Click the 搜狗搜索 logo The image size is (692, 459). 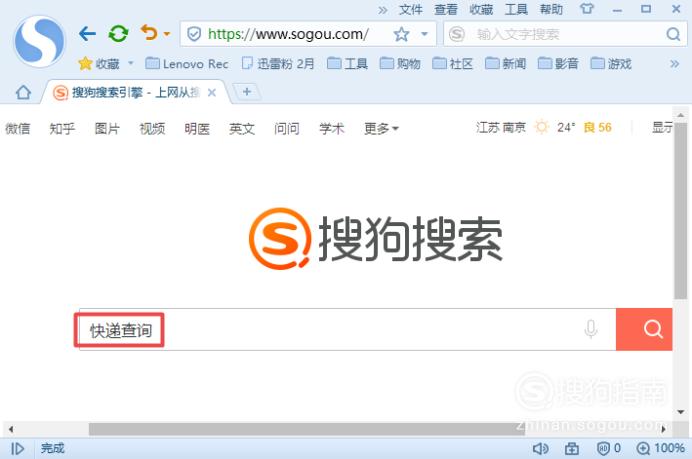tap(376, 239)
